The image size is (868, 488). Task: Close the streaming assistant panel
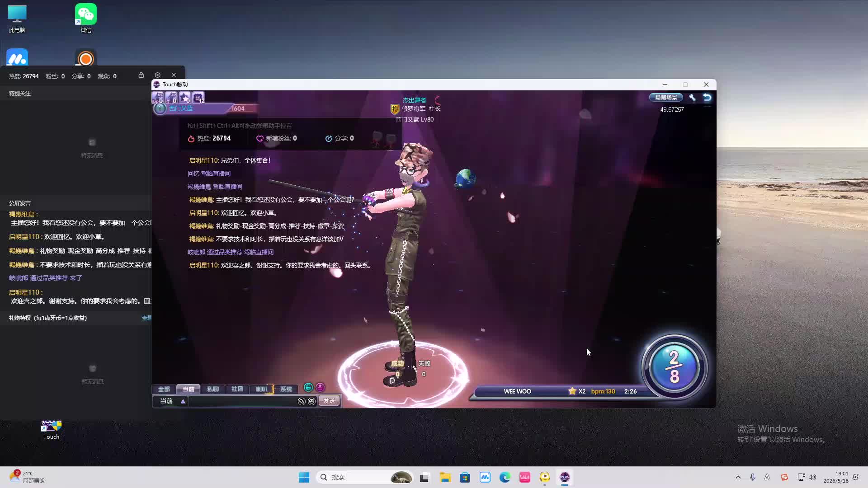click(x=174, y=75)
